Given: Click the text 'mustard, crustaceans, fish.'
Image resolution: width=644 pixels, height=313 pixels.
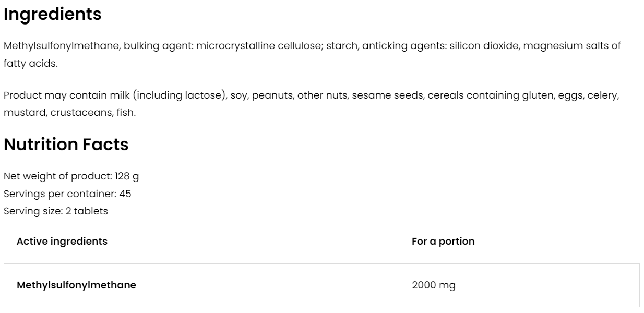Looking at the screenshot, I should coord(69,113).
